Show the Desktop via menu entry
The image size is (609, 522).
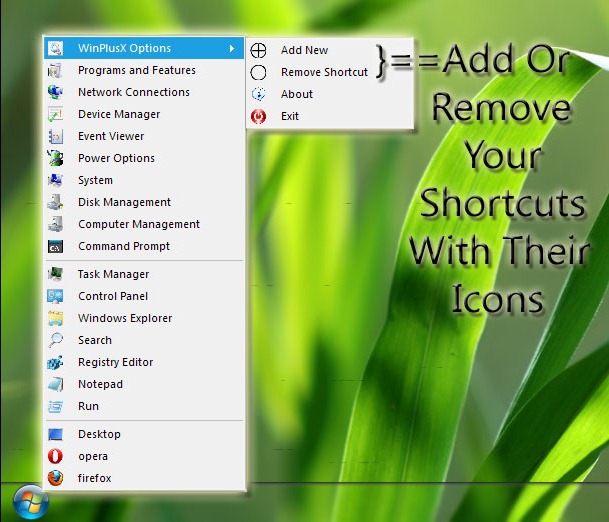pyautogui.click(x=99, y=434)
